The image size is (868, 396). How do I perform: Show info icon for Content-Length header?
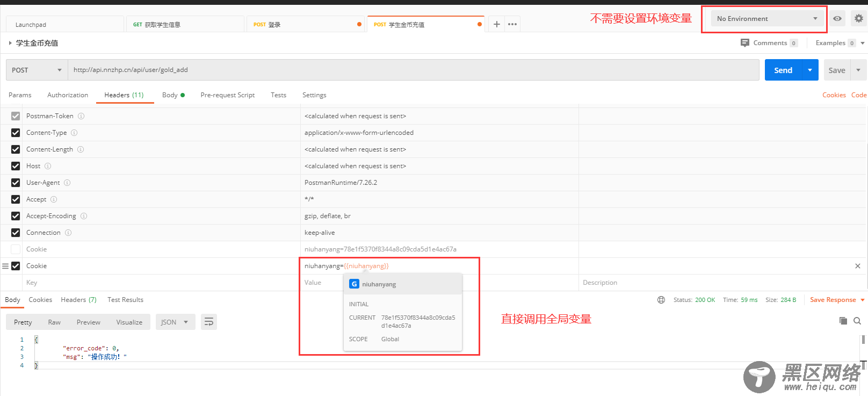coord(81,149)
